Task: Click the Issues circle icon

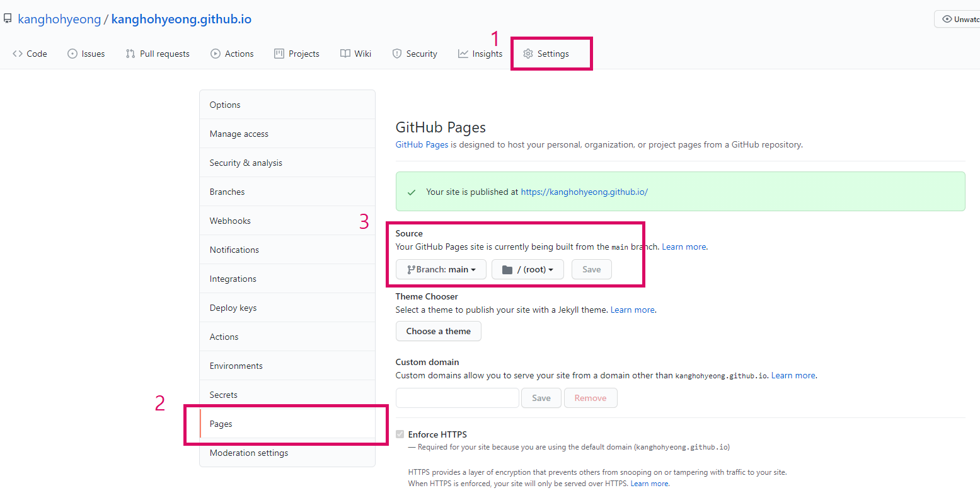Action: coord(72,54)
